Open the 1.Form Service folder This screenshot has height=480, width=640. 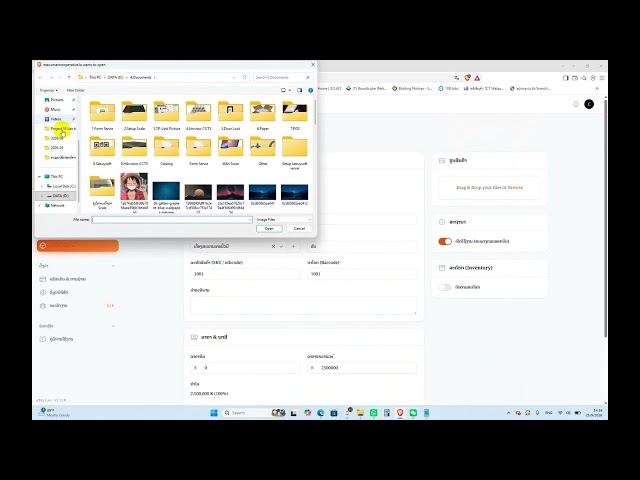102,116
